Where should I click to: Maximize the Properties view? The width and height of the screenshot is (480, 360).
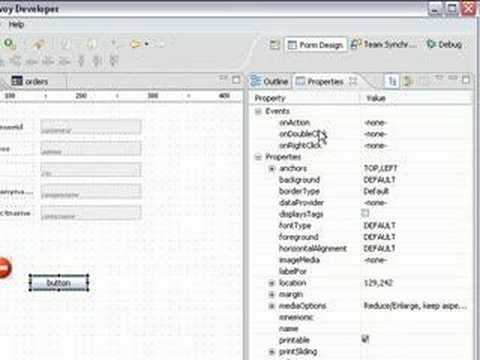[466, 80]
